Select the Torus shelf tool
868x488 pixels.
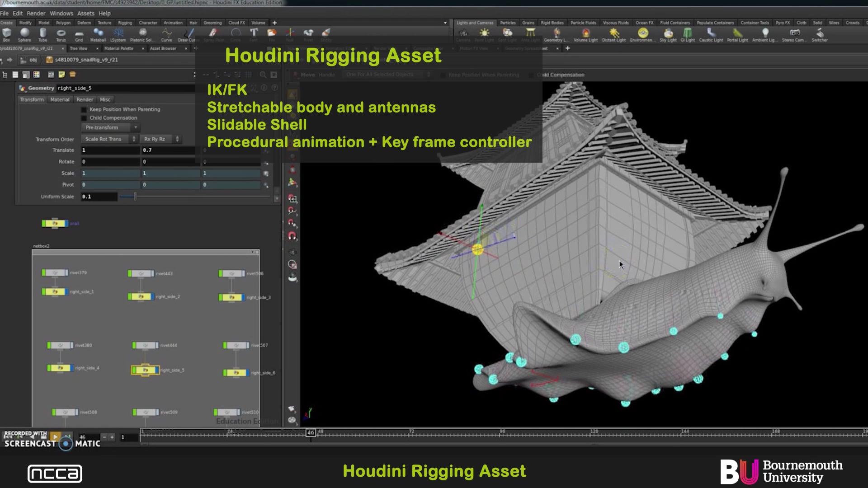point(61,35)
